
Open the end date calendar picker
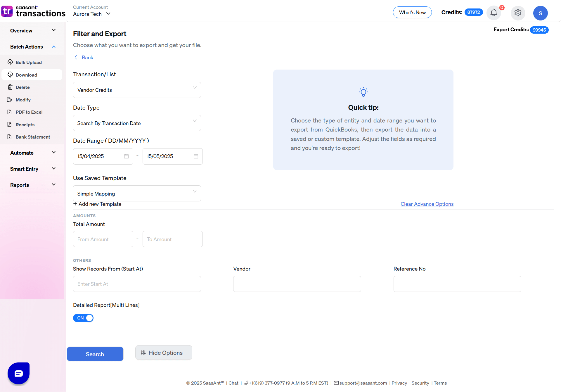(195, 156)
